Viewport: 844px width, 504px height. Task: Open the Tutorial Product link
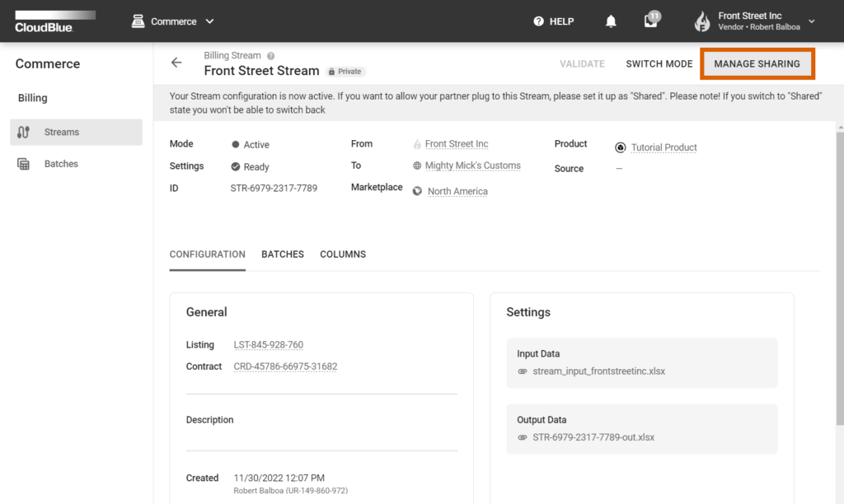click(x=663, y=147)
